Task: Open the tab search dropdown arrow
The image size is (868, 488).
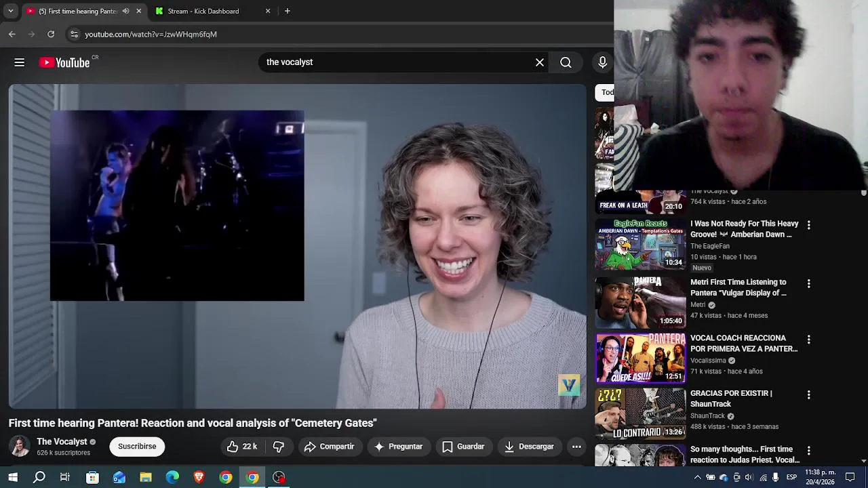Action: click(x=10, y=11)
